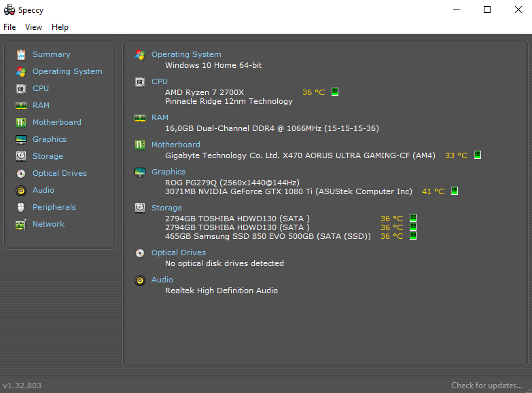This screenshot has height=393, width=532.
Task: Click the CPU temperature graph indicator
Action: click(x=335, y=92)
